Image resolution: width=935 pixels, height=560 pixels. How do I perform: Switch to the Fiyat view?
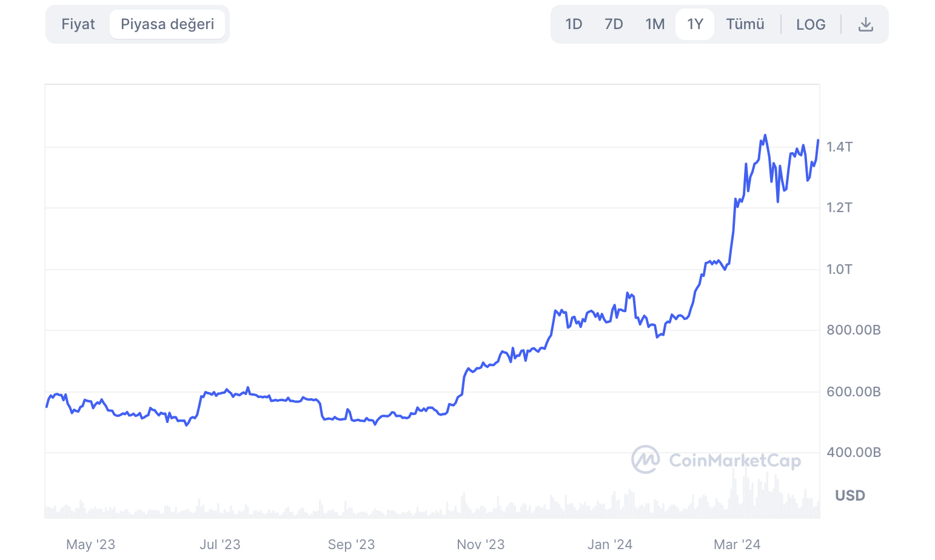78,24
